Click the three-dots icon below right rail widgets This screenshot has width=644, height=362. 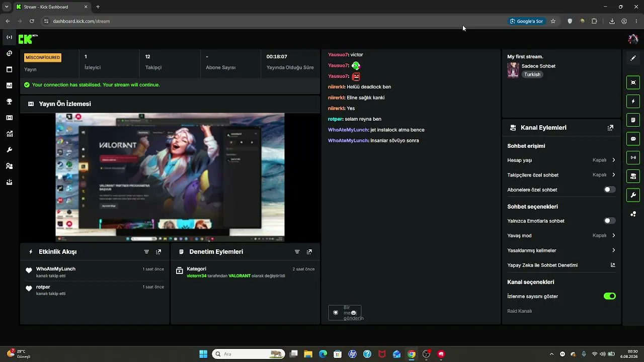pyautogui.click(x=633, y=214)
